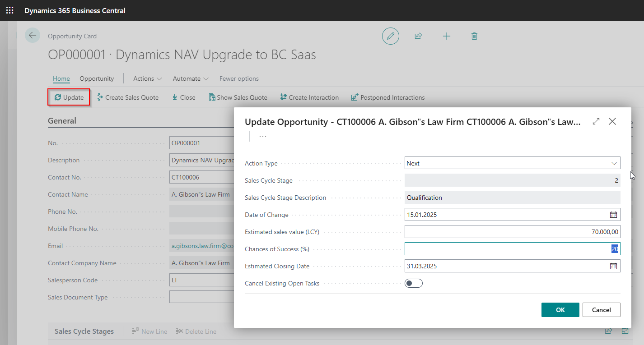Click the contact email link
This screenshot has height=345, width=644.
point(202,246)
